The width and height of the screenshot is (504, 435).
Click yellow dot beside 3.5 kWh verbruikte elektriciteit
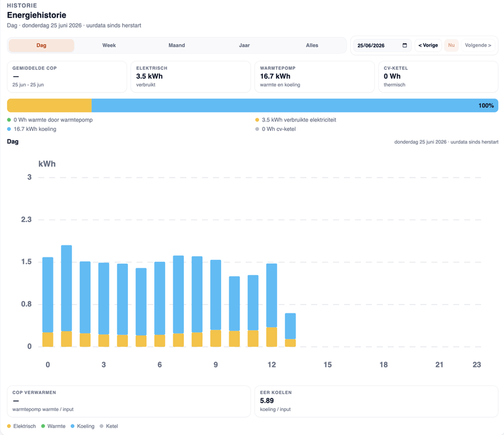[x=257, y=120]
